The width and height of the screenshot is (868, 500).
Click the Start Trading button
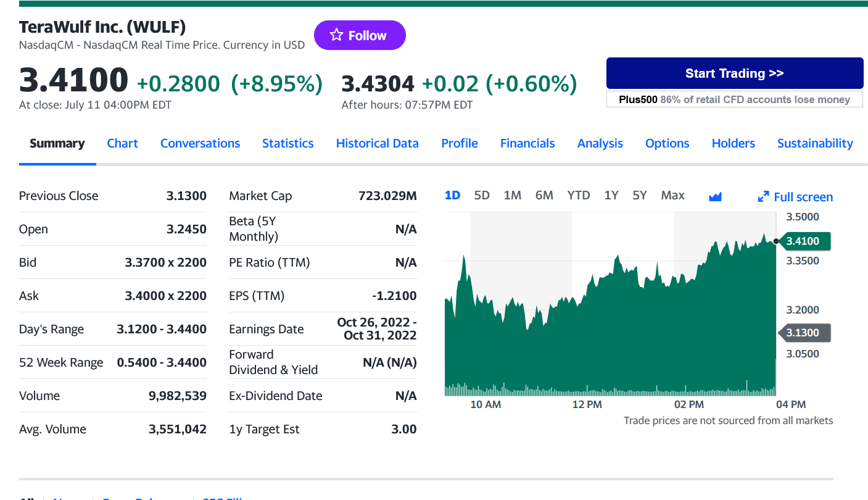coord(734,73)
